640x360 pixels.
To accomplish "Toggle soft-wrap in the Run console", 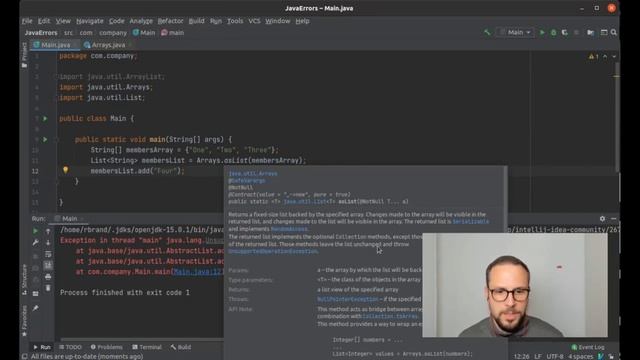I will tap(48, 254).
